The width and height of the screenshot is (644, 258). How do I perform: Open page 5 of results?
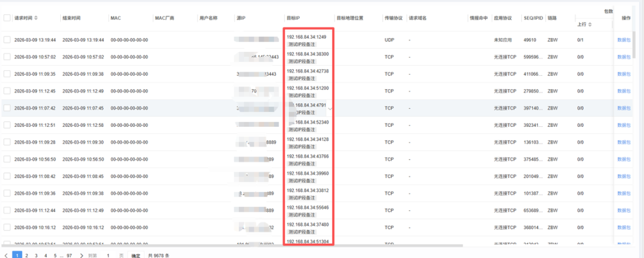(55, 255)
